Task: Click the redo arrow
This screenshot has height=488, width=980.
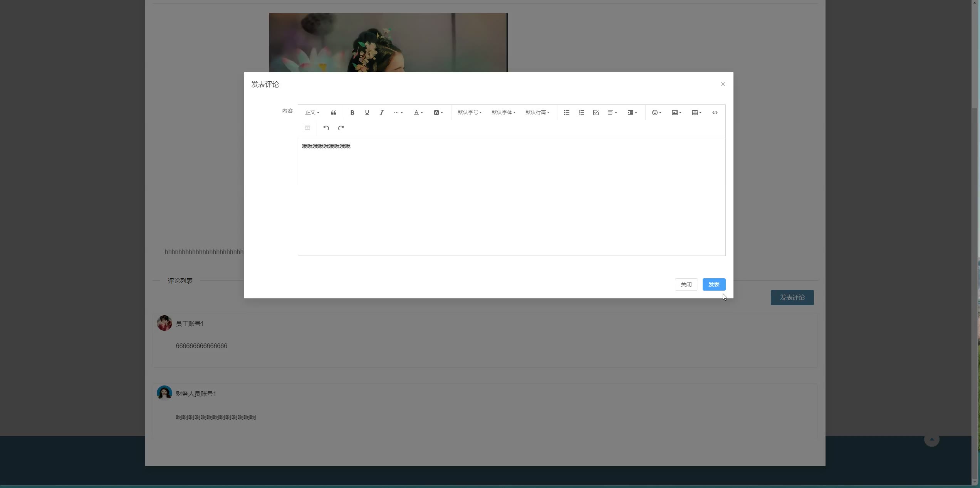Action: tap(341, 128)
